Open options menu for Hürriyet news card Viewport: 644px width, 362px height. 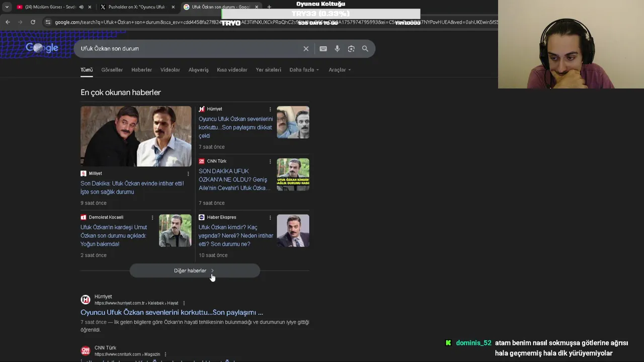pyautogui.click(x=270, y=109)
